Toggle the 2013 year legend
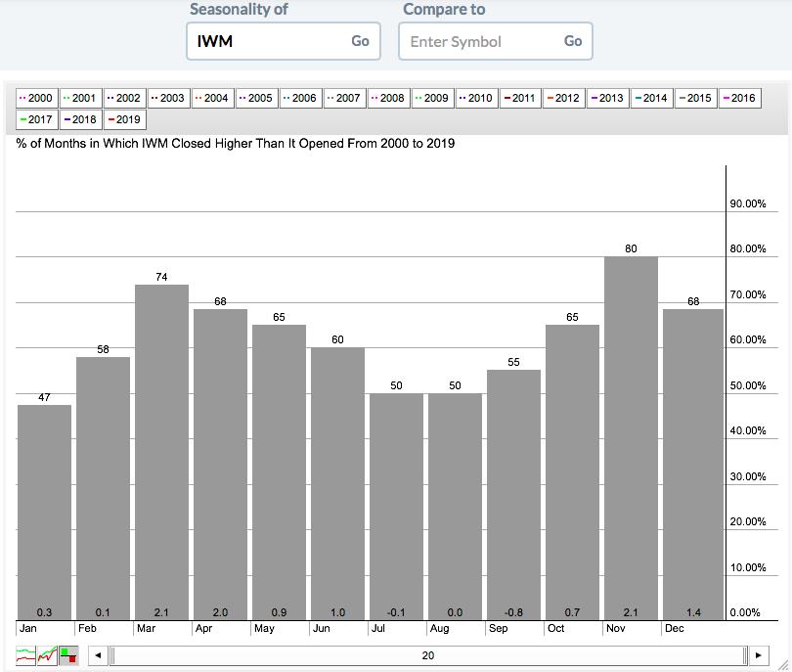Image resolution: width=792 pixels, height=672 pixels. click(608, 98)
